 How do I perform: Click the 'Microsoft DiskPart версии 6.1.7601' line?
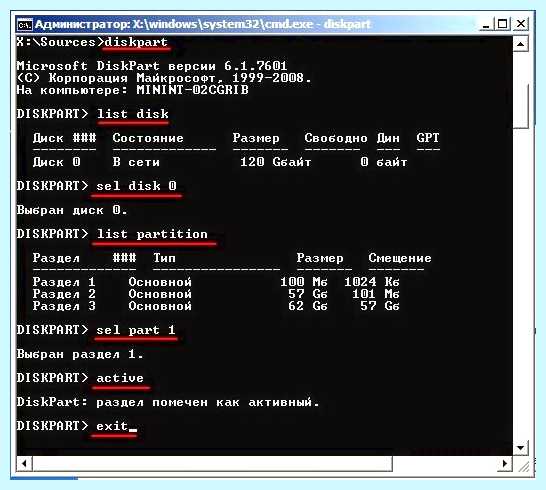point(152,65)
